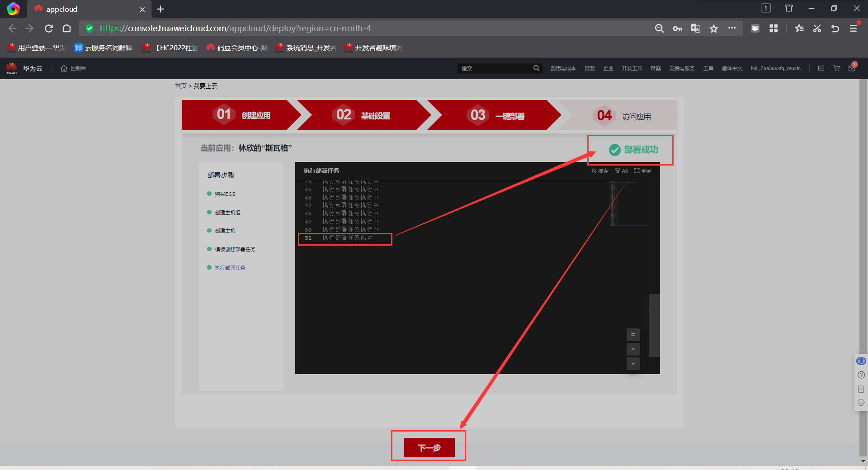Open the shopping cart icon
Screen dimensions: 868x470
(836, 68)
